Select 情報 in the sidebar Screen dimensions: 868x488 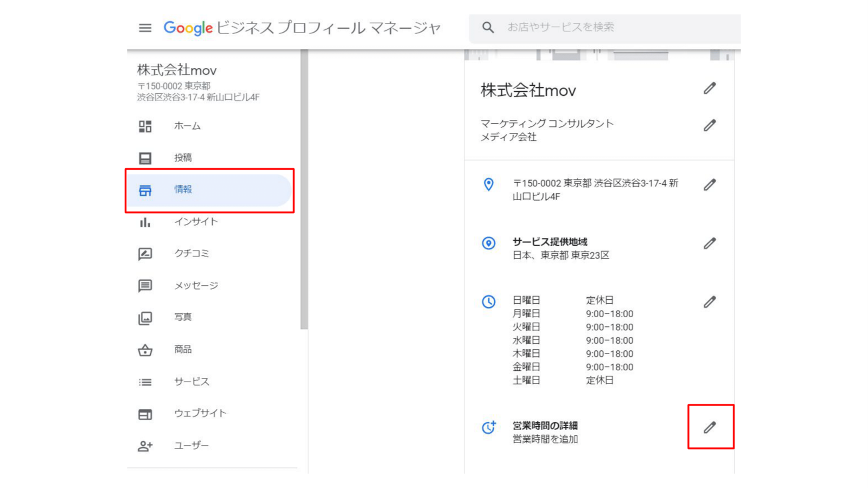(210, 190)
